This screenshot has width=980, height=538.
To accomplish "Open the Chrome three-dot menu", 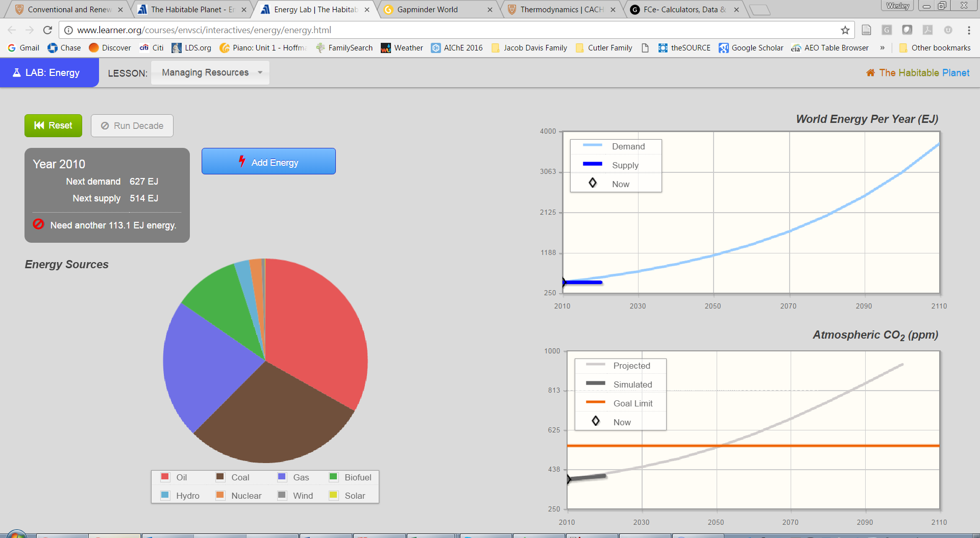I will click(x=969, y=30).
